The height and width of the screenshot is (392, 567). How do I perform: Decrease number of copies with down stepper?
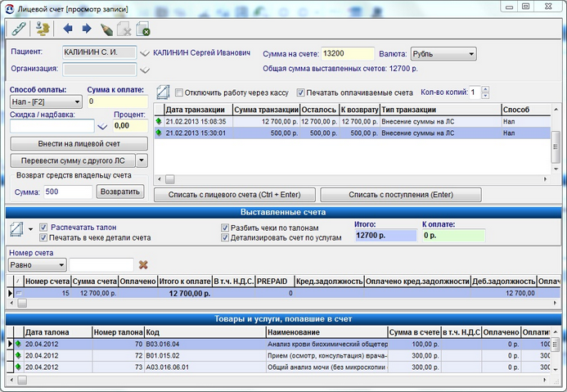pyautogui.click(x=486, y=96)
